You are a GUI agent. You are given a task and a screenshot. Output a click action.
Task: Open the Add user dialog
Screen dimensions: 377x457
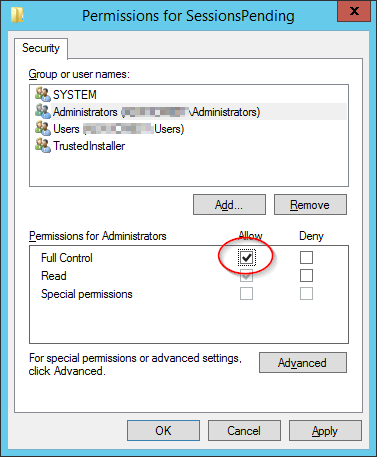[229, 205]
